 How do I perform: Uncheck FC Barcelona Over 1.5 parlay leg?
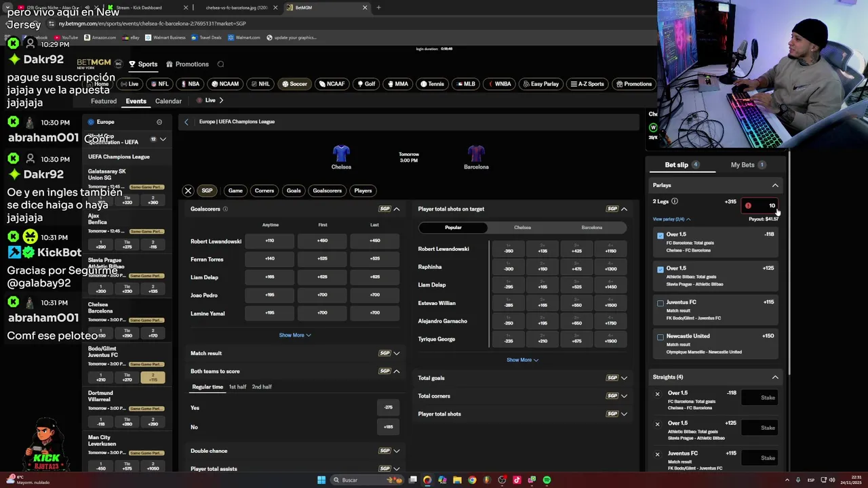coord(660,236)
